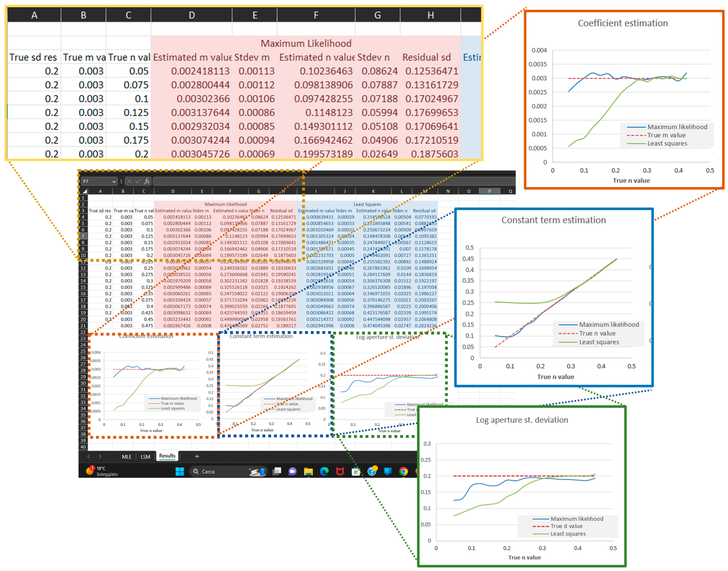Open the 18°C Soleggiato weather widget
The image size is (728, 571).
tap(102, 471)
